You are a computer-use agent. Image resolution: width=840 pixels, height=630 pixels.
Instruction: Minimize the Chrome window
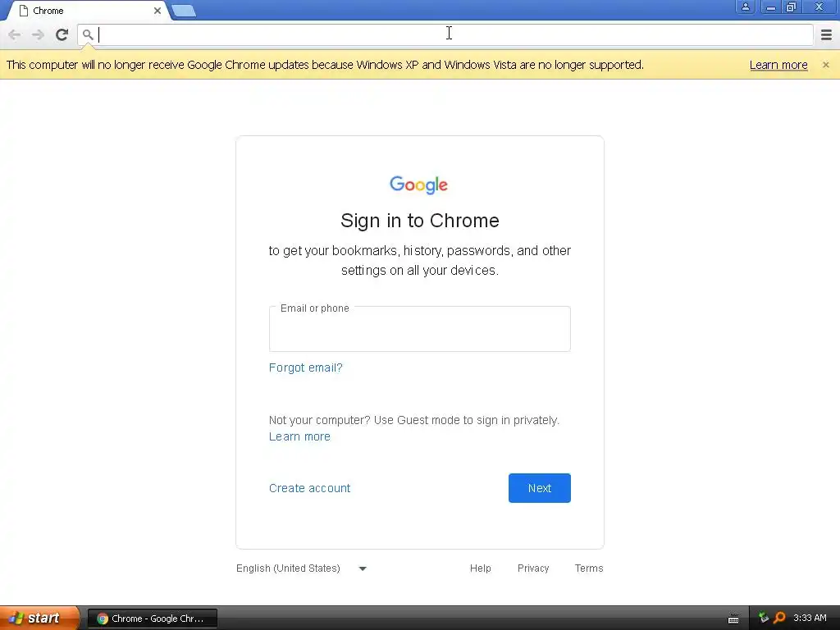[770, 7]
